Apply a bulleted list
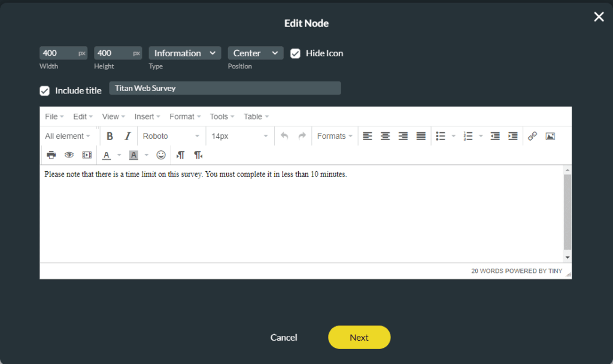Image resolution: width=613 pixels, height=364 pixels. (441, 136)
